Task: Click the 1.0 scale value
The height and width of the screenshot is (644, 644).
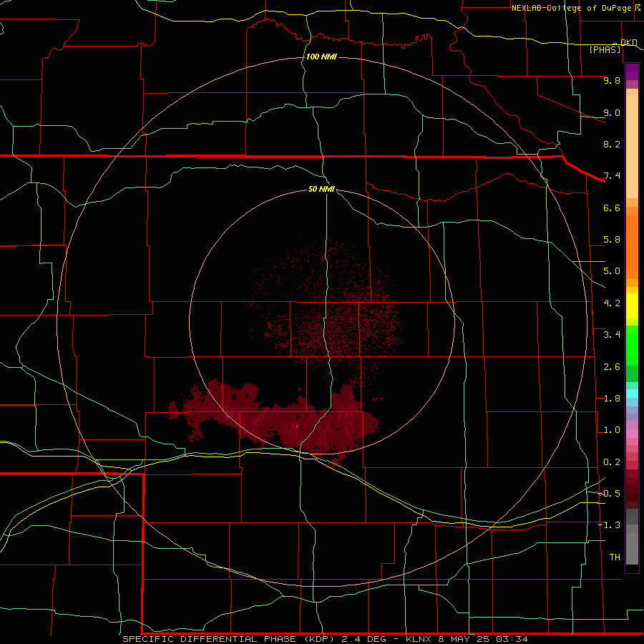Action: pos(612,430)
